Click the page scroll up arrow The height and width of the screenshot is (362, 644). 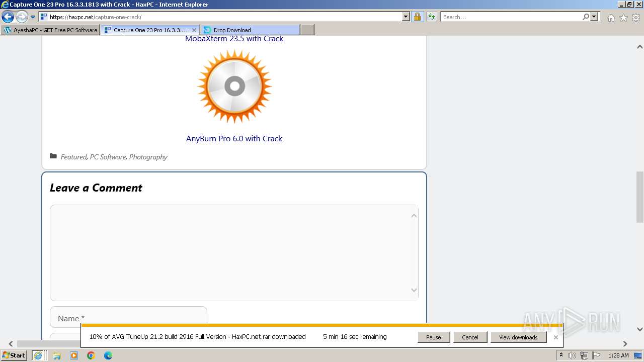[639, 47]
